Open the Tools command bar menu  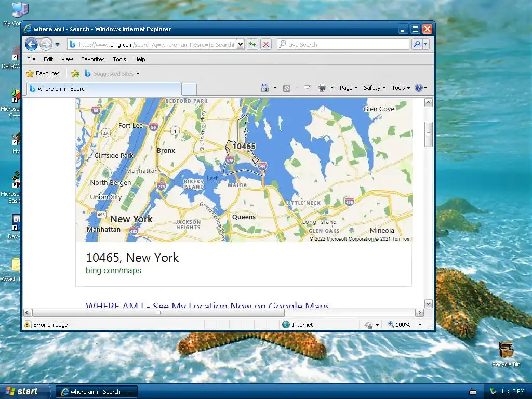point(401,88)
